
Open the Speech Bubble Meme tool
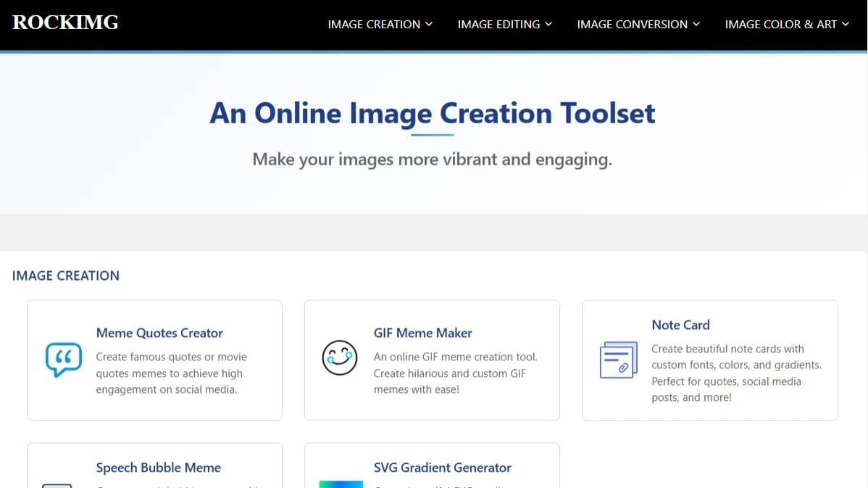tap(158, 468)
